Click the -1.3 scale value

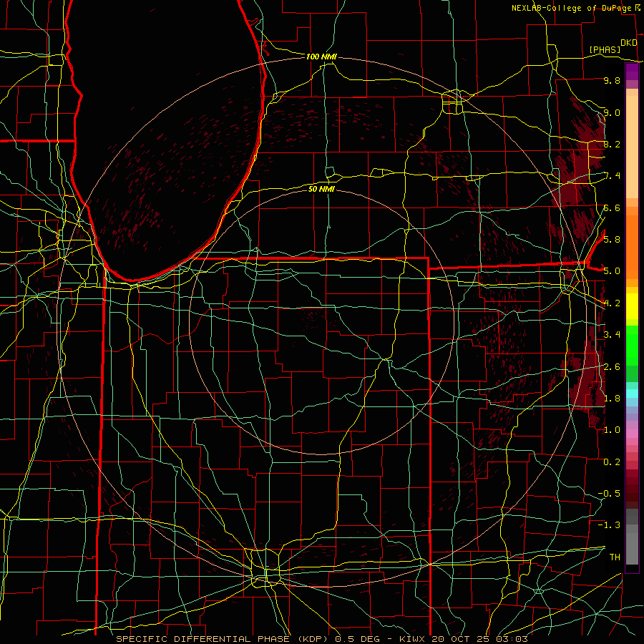[609, 525]
